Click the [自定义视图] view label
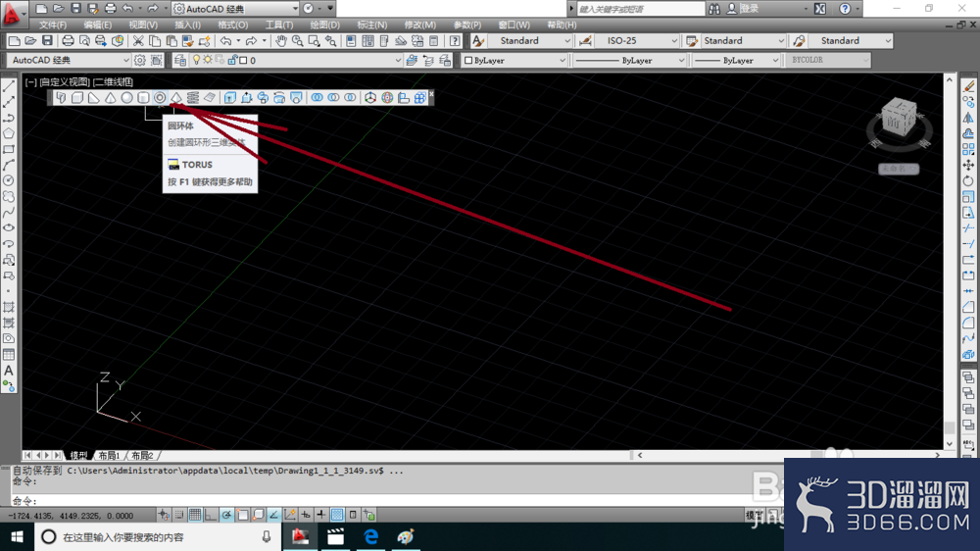The image size is (980, 551). (x=65, y=82)
